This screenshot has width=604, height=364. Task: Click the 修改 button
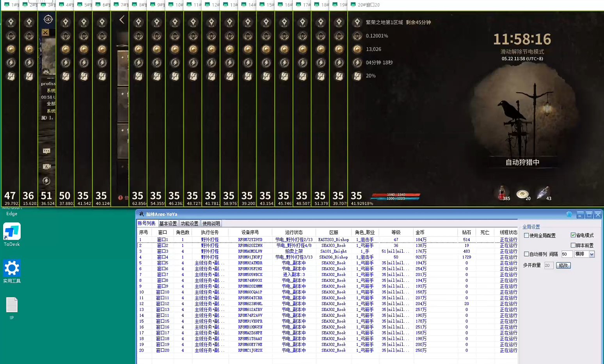(563, 265)
